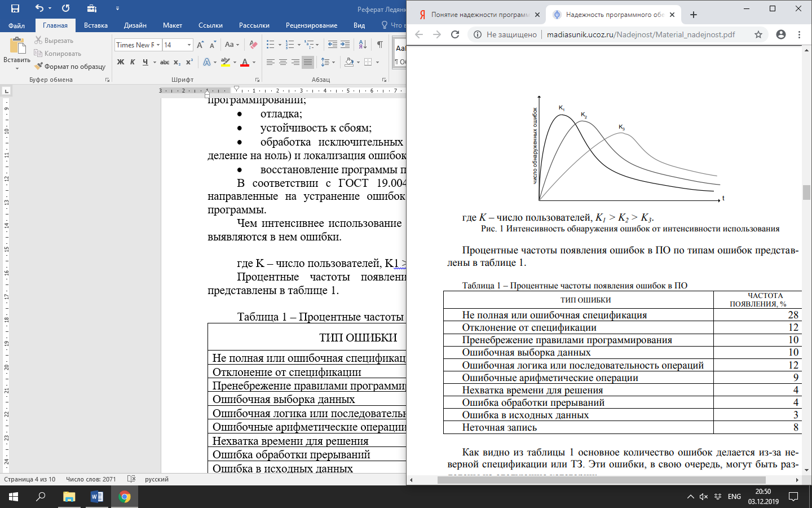
Task: Paste using the Вставить clipboard icon
Action: click(x=17, y=45)
